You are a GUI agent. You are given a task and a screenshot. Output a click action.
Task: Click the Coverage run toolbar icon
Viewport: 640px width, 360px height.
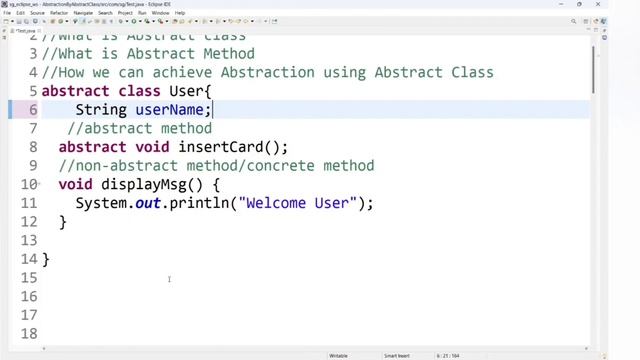coord(147,21)
